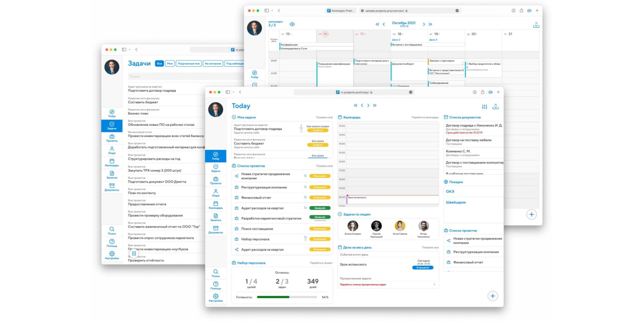Click the Завершён status badge for Аудит расходов
Screen dimensions: 644x322
pyautogui.click(x=320, y=208)
